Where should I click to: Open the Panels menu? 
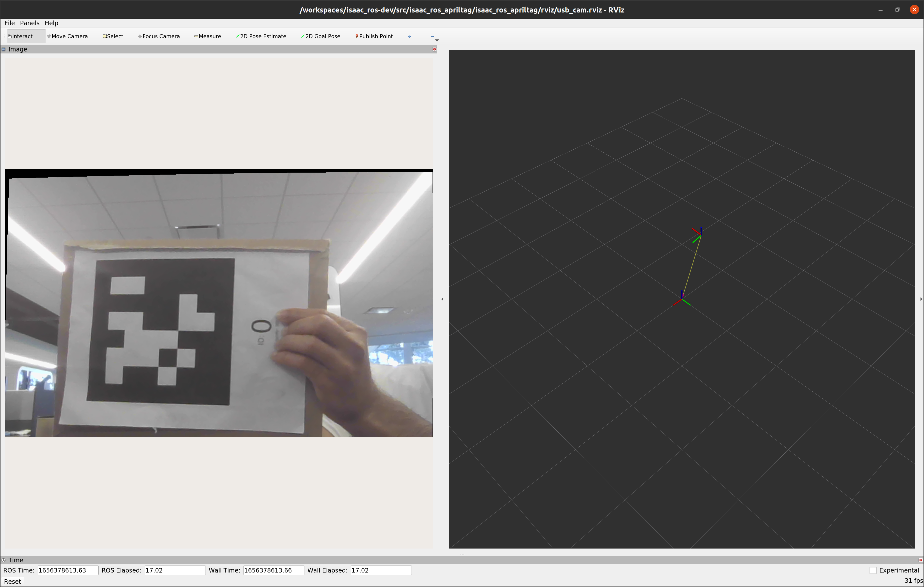[x=29, y=23]
